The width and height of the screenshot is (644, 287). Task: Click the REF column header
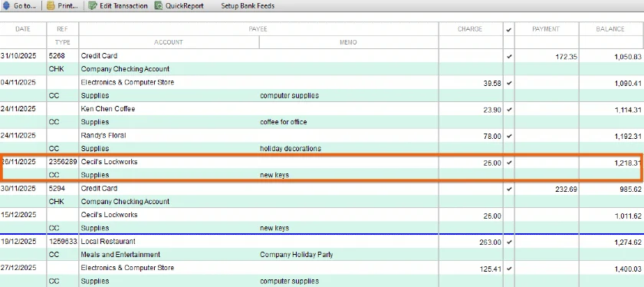tap(62, 29)
